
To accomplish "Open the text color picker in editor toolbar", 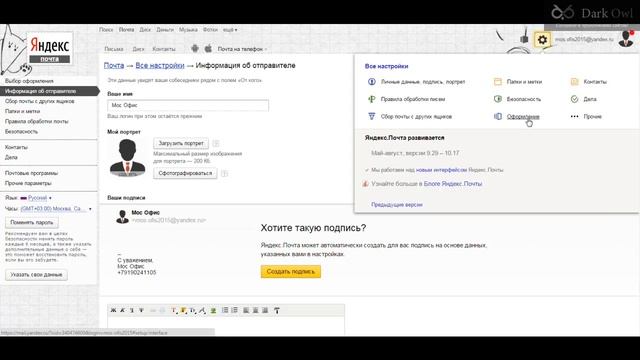I will (174, 311).
